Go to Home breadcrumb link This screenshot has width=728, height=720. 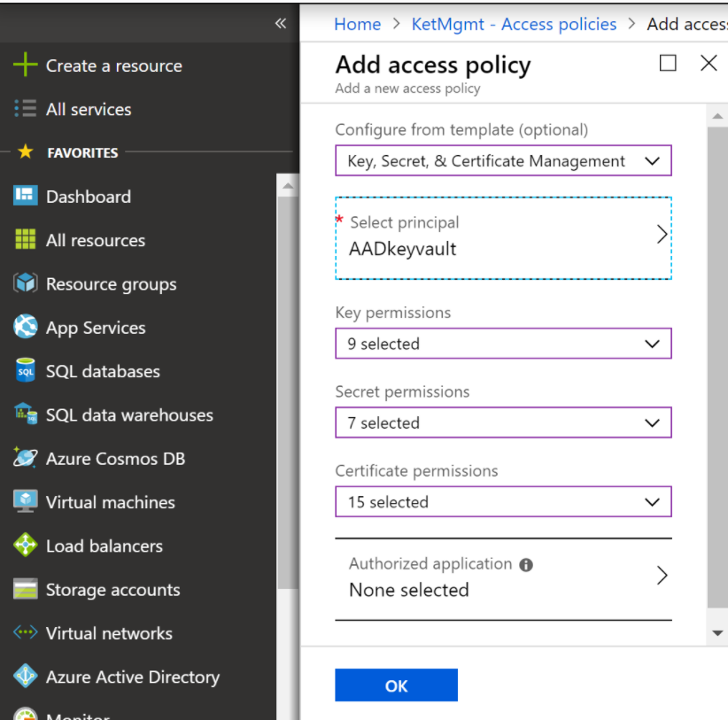[358, 24]
